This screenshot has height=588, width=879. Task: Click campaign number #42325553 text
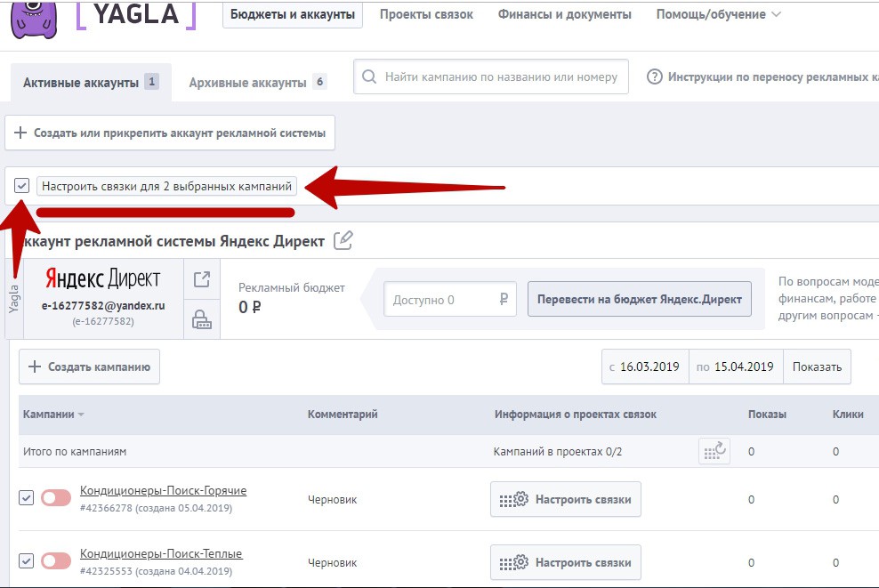[106, 571]
